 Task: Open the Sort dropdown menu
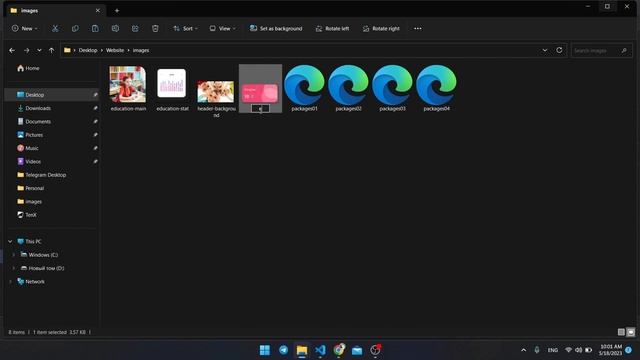185,29
